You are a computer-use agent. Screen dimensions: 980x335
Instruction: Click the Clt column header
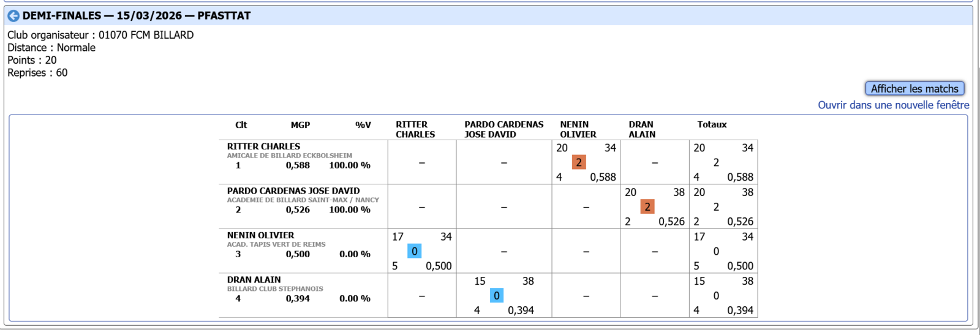pos(241,125)
